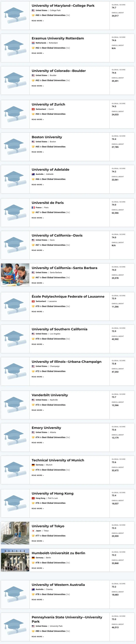This screenshot has width=136, height=644.
Task: Click the Hong Kong flag icon
Action: click(33, 498)
